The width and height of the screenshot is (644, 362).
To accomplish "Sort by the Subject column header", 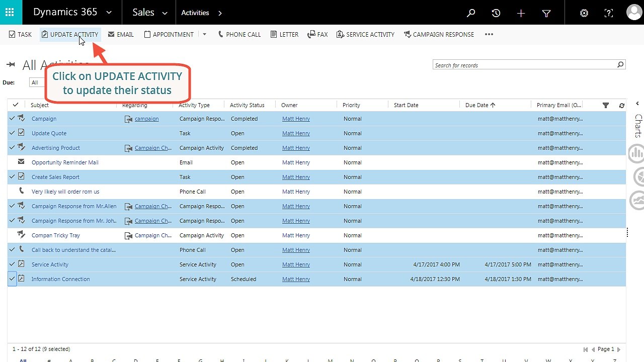I will (x=40, y=105).
